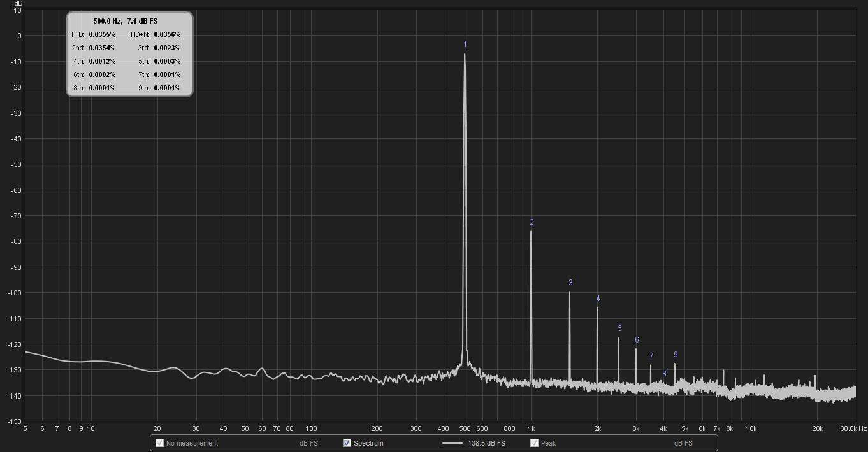Click the harmonic 2 marker label
This screenshot has height=452, width=868.
[532, 222]
